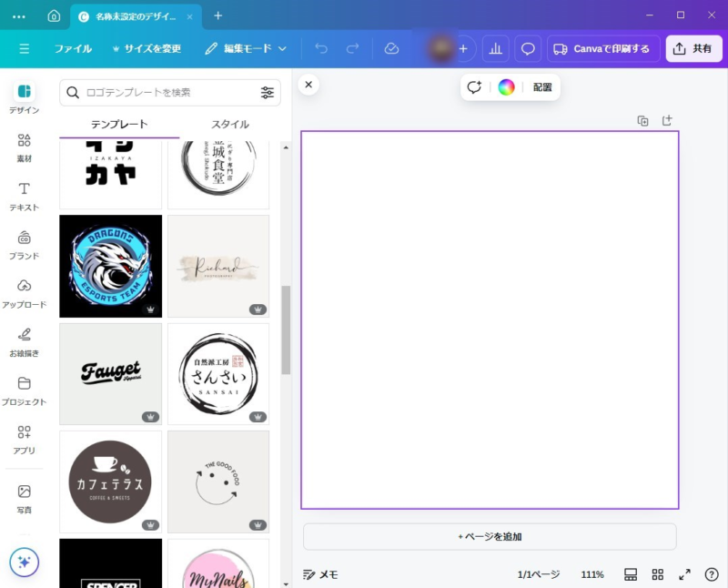Toggle grid view of pages
Screen dimensions: 728x588
(658, 574)
